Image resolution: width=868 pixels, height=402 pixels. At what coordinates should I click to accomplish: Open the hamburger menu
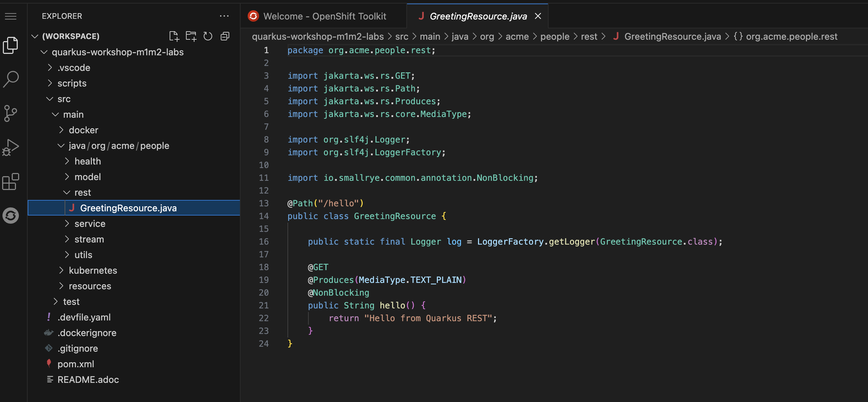click(11, 16)
